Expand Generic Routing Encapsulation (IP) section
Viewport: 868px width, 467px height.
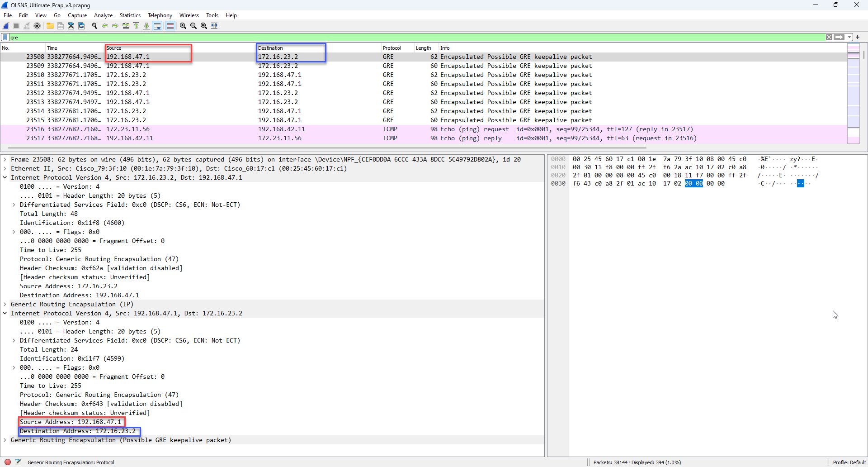(x=5, y=304)
